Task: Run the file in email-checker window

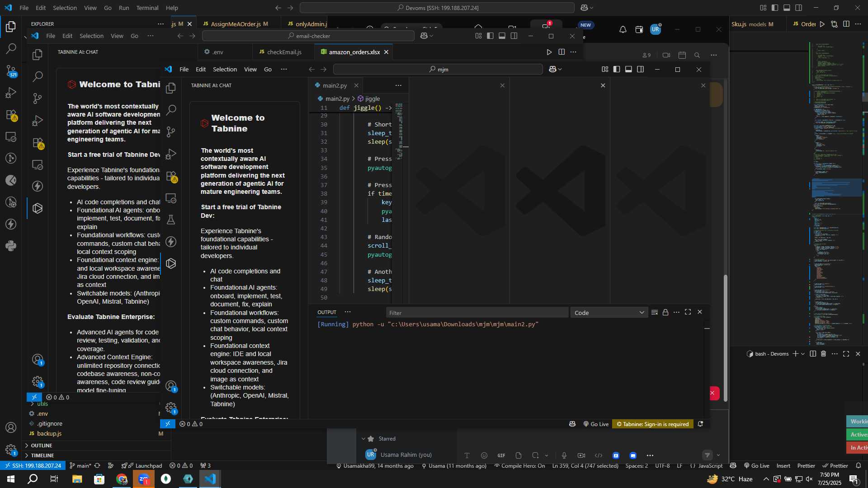Action: click(549, 52)
